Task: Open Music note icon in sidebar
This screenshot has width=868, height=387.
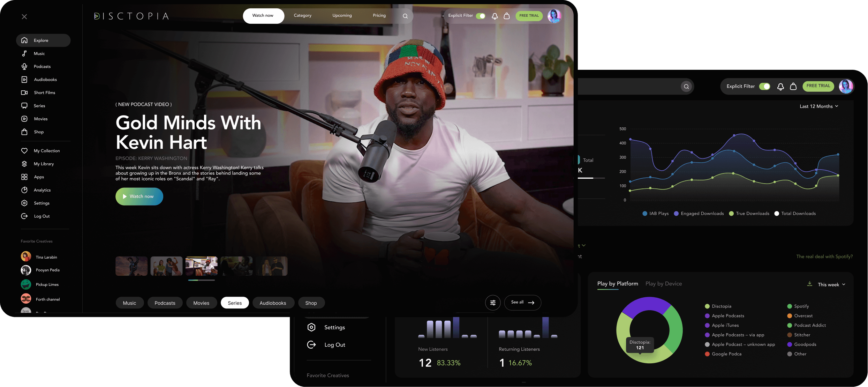Action: (x=24, y=53)
